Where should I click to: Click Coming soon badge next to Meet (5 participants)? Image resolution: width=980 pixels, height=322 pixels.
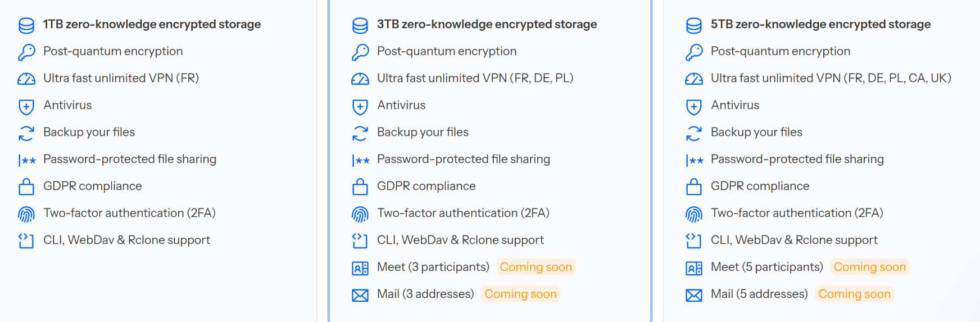(870, 267)
